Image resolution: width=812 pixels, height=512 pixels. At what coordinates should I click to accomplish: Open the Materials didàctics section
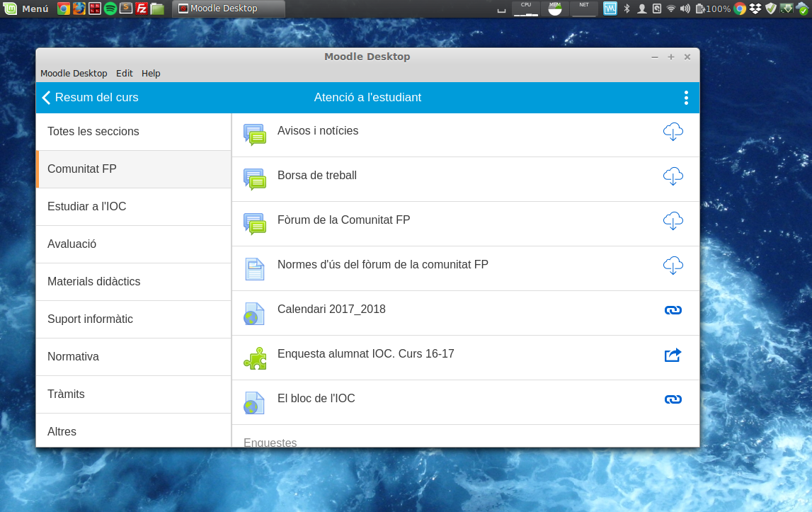[94, 282]
